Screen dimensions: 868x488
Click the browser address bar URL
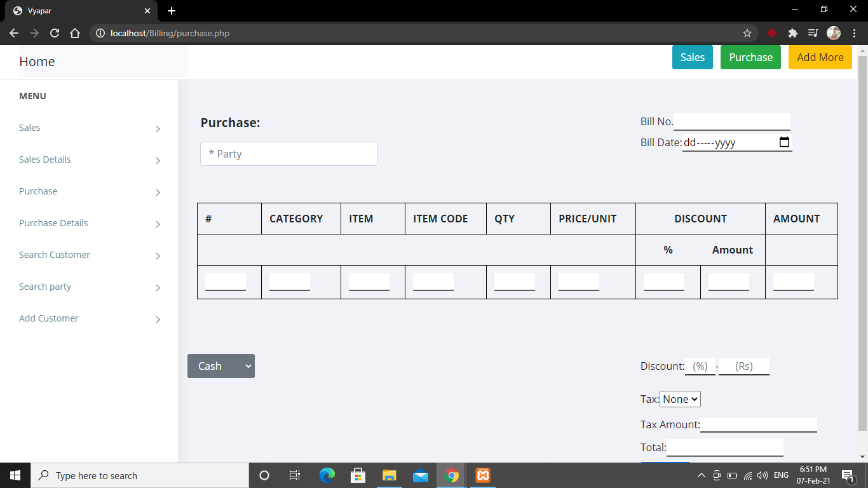pos(170,33)
